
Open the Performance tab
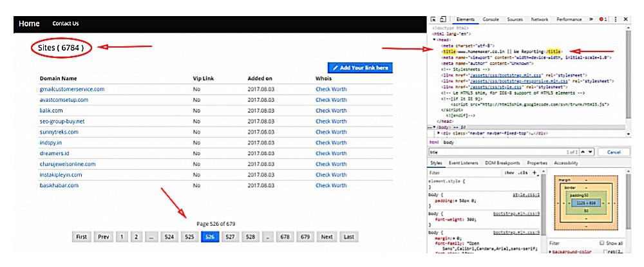point(569,19)
